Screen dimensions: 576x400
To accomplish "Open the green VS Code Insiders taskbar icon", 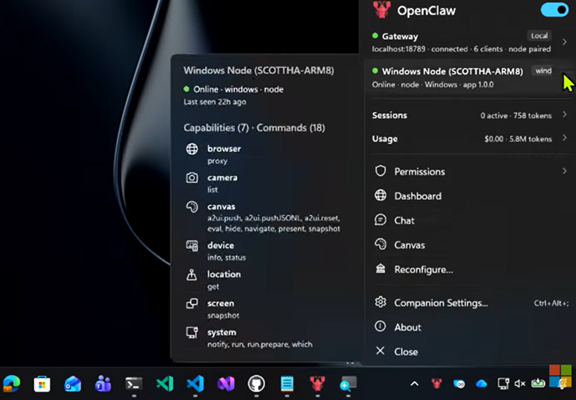I will pos(165,384).
